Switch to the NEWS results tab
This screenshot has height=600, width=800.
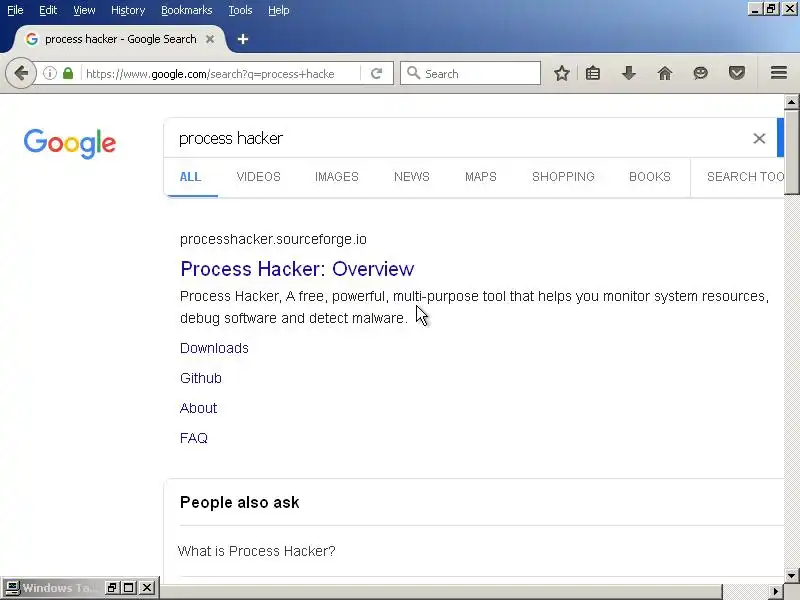coord(412,177)
